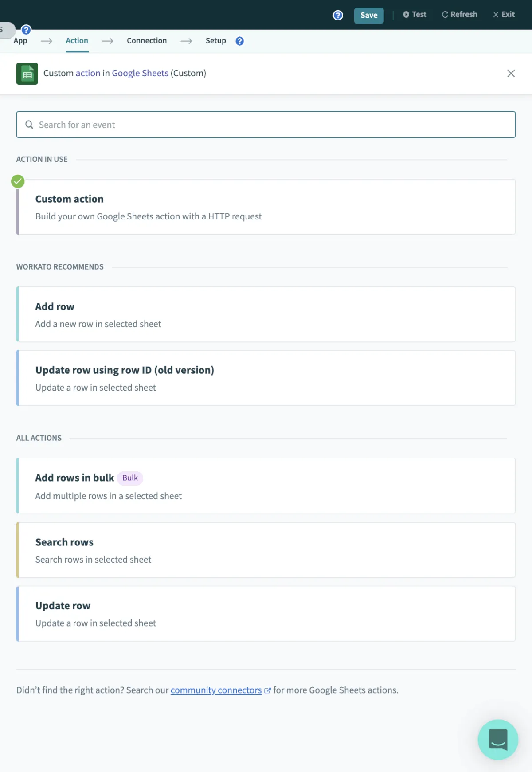Select the Add row action
The height and width of the screenshot is (772, 532).
pyautogui.click(x=266, y=314)
